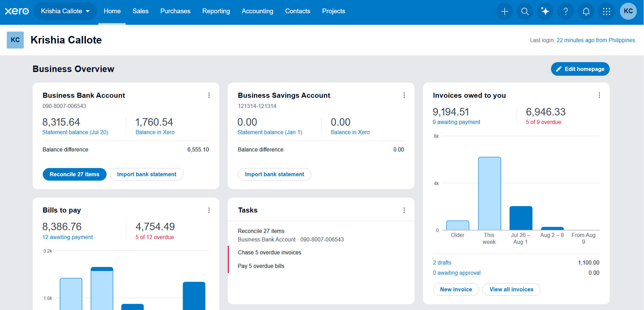Open Statement balance (Jul 20) link
644x310 pixels.
75,132
